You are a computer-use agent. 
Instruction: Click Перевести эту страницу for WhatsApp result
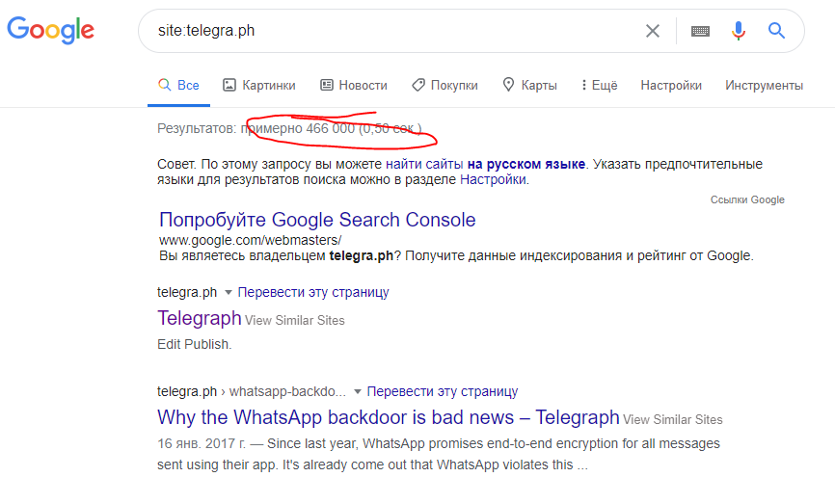click(x=443, y=391)
